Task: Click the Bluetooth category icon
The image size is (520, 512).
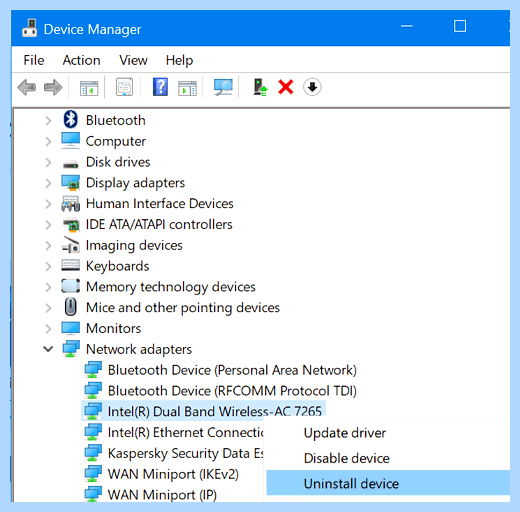Action: (x=70, y=119)
